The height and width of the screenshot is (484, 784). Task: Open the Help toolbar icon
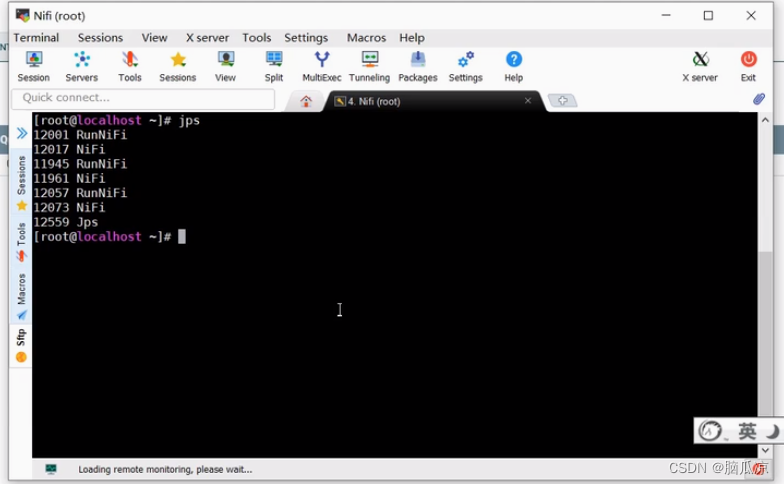click(x=514, y=66)
